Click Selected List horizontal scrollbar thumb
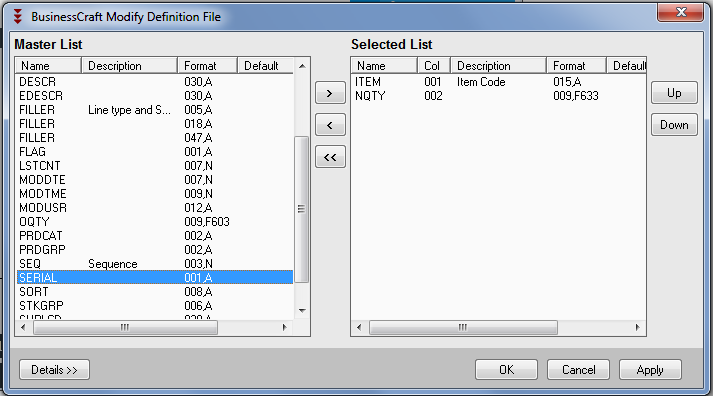 point(463,327)
